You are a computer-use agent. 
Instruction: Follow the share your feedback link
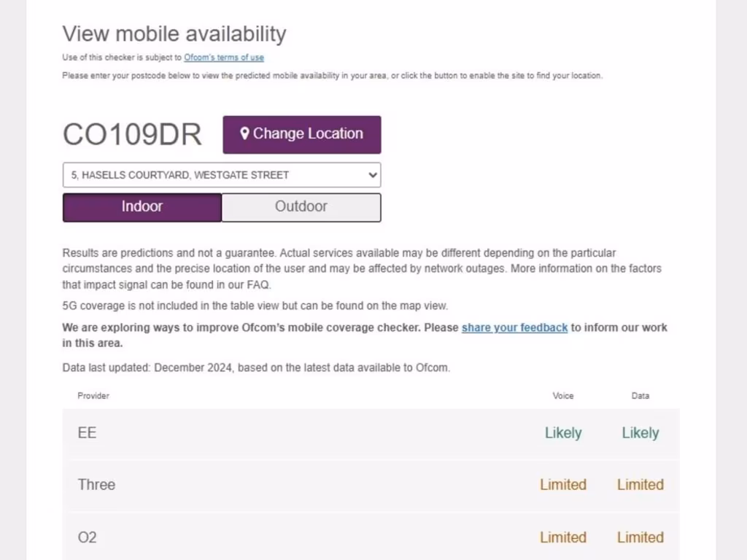[514, 328]
